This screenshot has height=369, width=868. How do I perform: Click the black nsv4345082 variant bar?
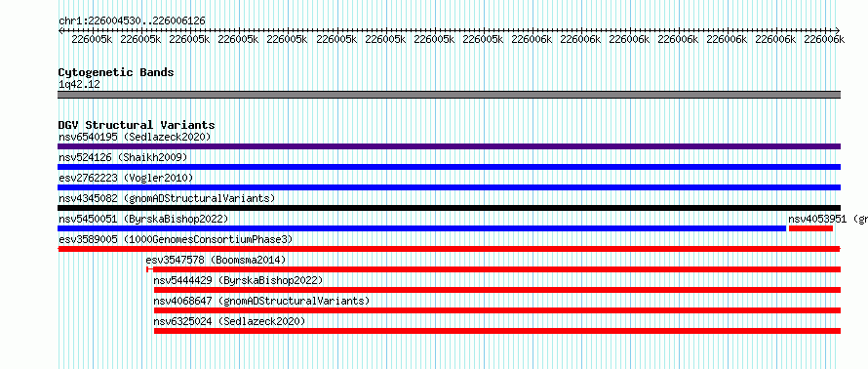(449, 208)
